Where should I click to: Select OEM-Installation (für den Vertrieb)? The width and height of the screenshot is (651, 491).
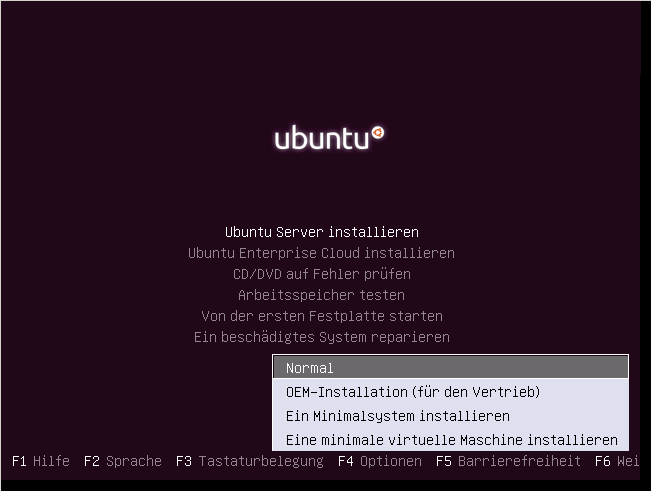point(450,392)
